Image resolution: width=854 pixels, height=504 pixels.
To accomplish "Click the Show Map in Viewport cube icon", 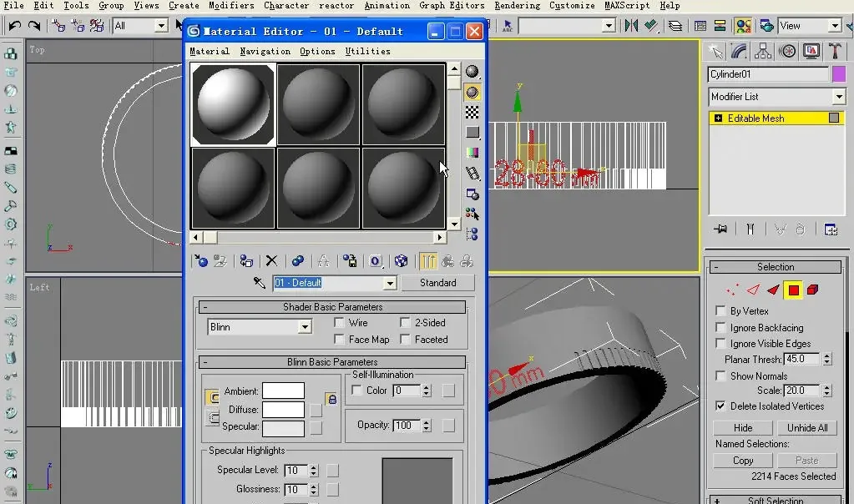I will 401,261.
